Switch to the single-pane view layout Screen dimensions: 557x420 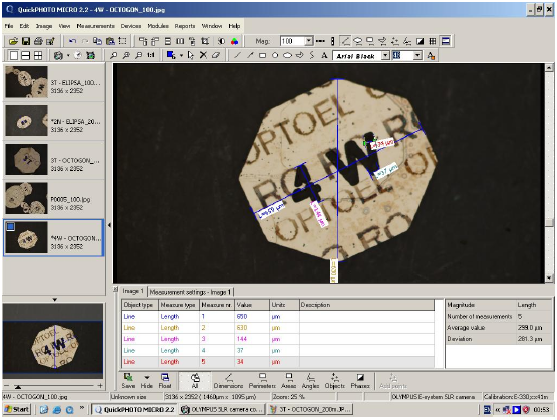pyautogui.click(x=13, y=55)
